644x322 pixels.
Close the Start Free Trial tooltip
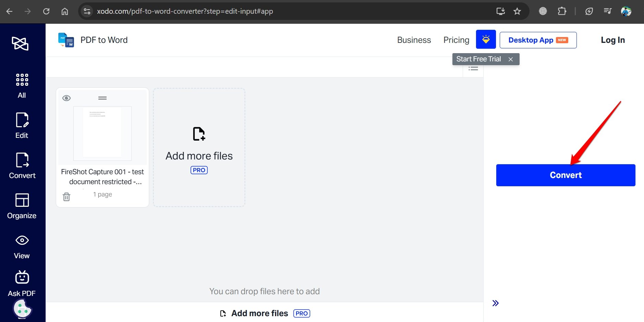[511, 59]
